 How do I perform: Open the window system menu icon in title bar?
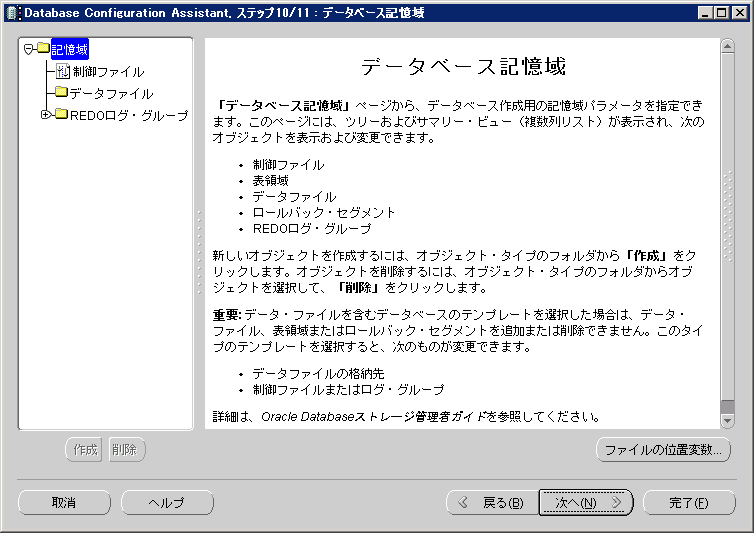click(12, 13)
